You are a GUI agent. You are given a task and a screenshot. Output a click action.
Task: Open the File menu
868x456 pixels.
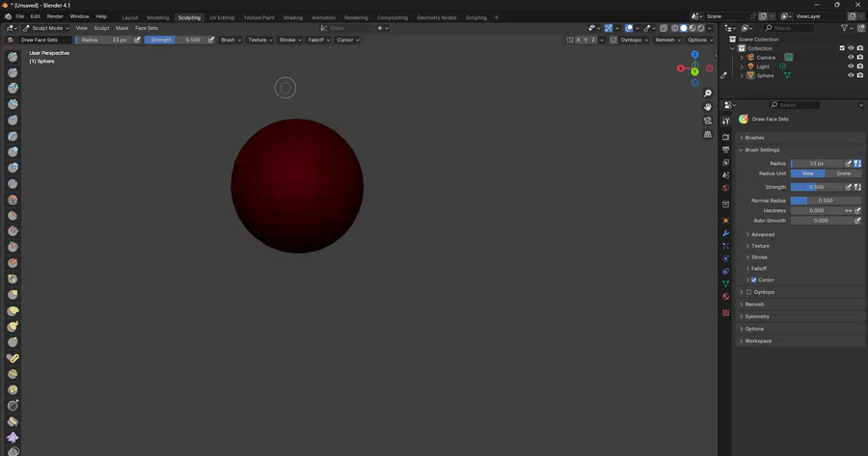(x=20, y=16)
